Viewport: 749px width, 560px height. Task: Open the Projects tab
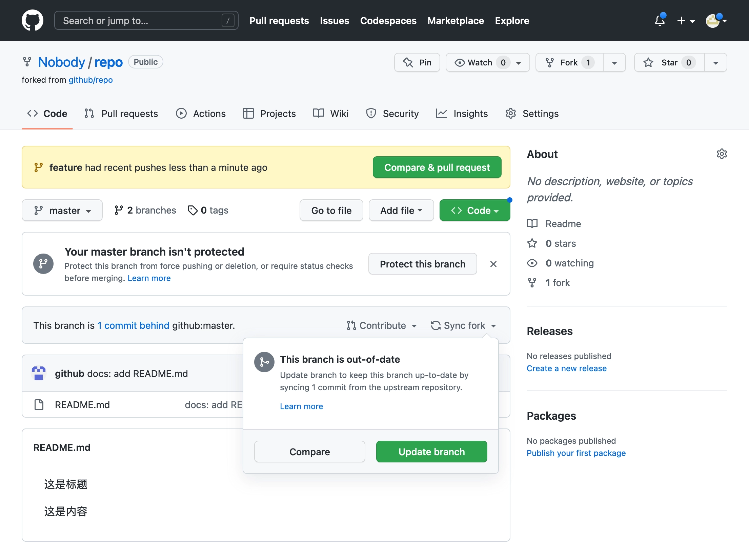(x=269, y=114)
